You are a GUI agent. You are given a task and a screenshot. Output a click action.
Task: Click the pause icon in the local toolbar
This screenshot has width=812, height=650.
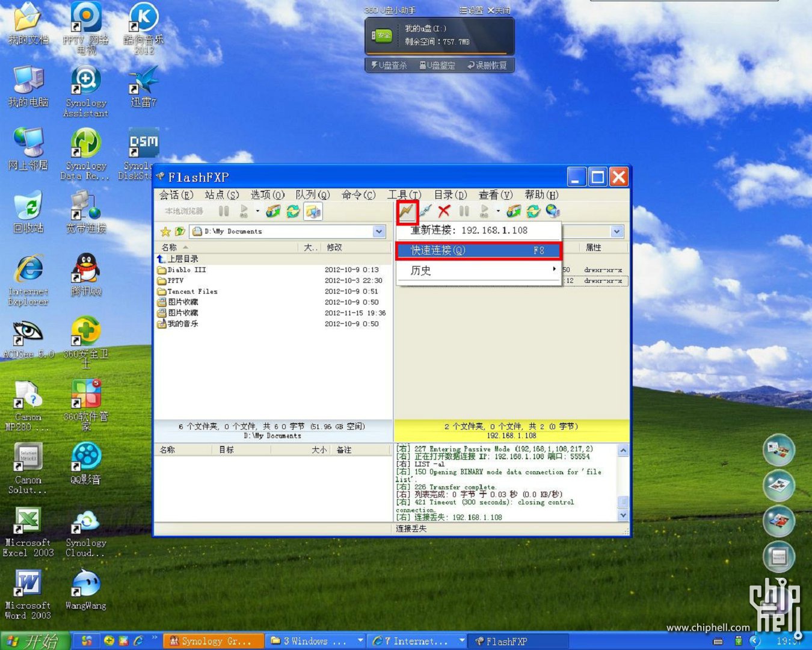[224, 211]
